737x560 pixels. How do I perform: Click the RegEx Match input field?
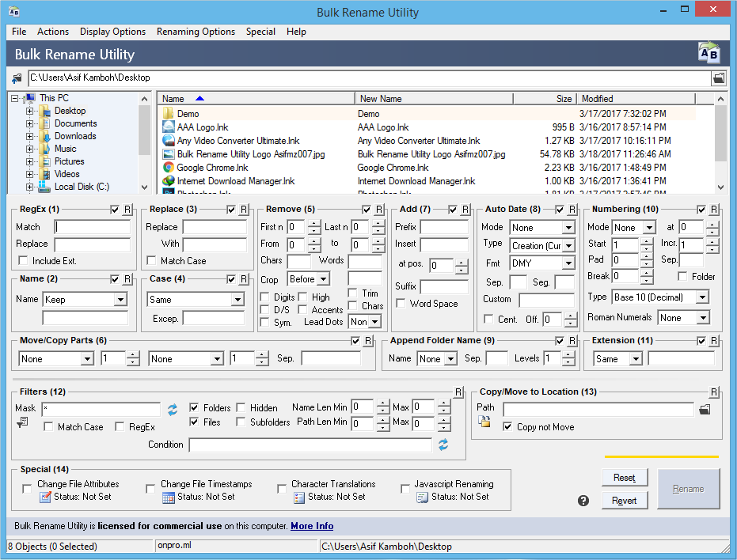point(92,227)
